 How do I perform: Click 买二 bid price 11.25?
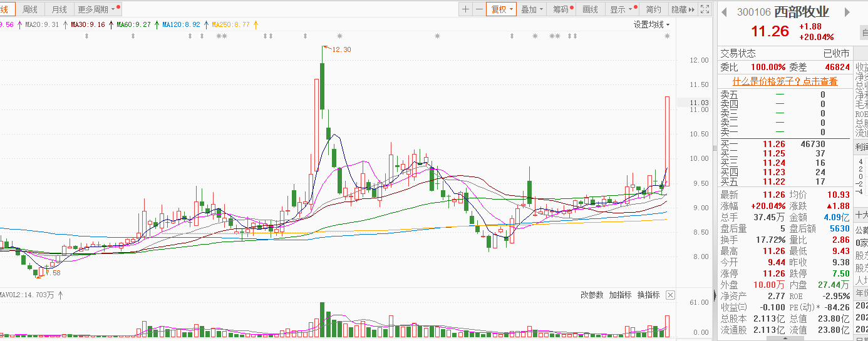point(773,154)
